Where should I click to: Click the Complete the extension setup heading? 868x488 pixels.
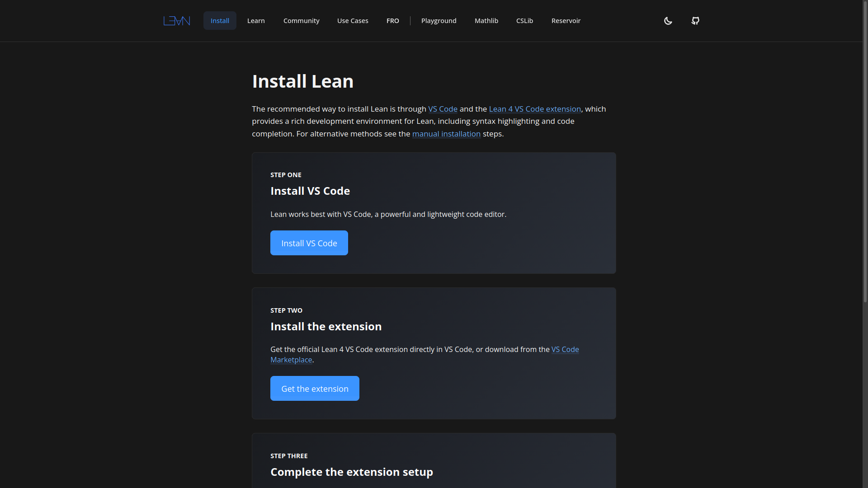352,472
